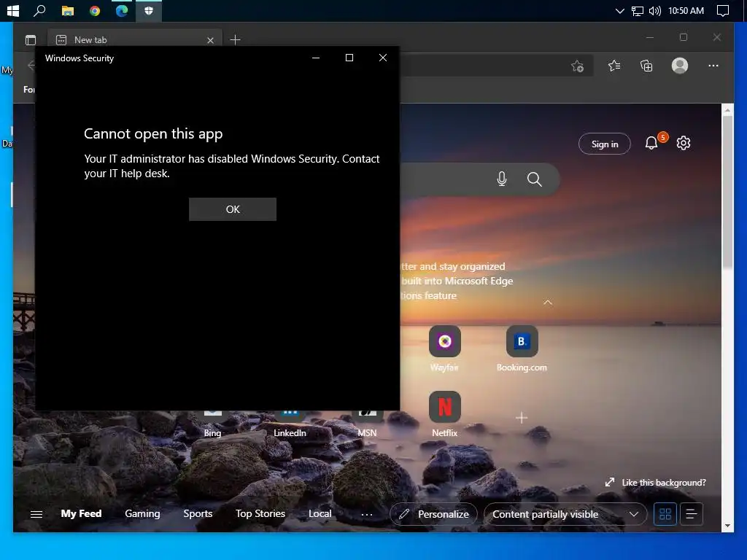Switch feed to list view
Image resolution: width=747 pixels, height=560 pixels.
692,514
